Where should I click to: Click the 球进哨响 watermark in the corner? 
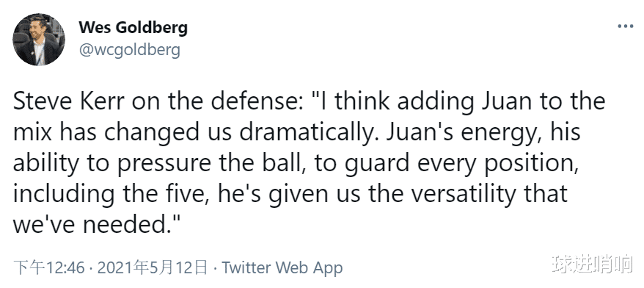pyautogui.click(x=592, y=264)
